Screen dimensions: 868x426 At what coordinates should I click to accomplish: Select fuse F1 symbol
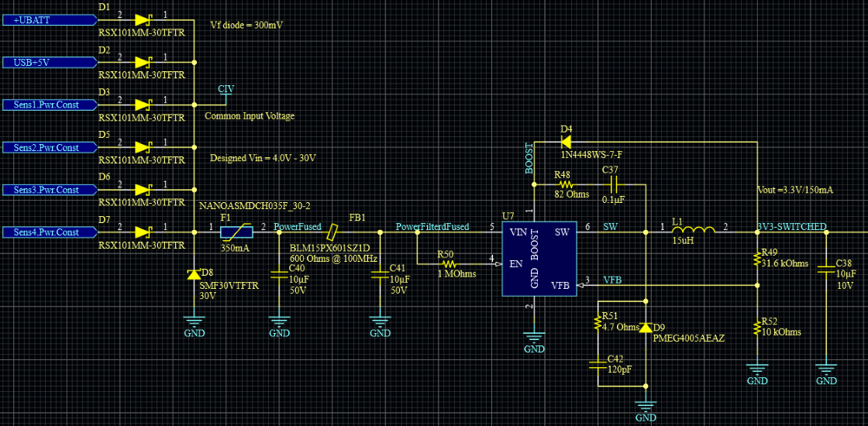[x=236, y=232]
